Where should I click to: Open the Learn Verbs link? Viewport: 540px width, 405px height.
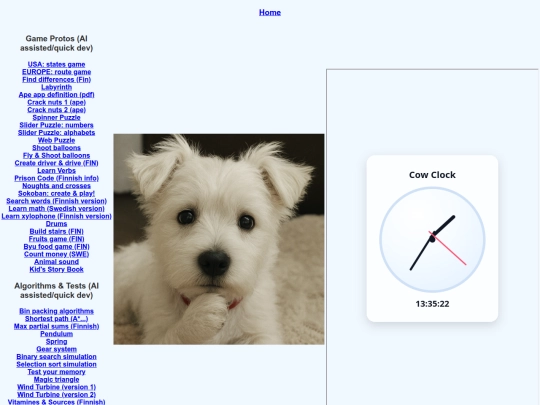point(56,171)
